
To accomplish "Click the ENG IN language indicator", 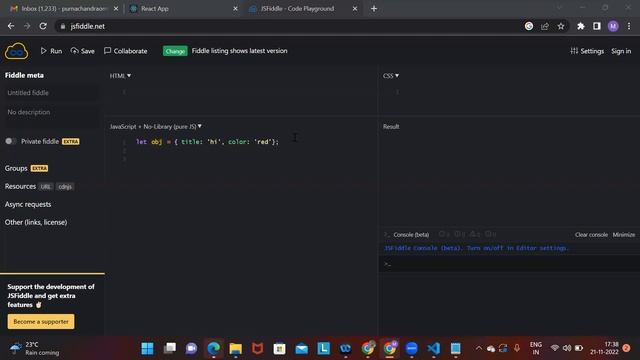I will [x=536, y=348].
